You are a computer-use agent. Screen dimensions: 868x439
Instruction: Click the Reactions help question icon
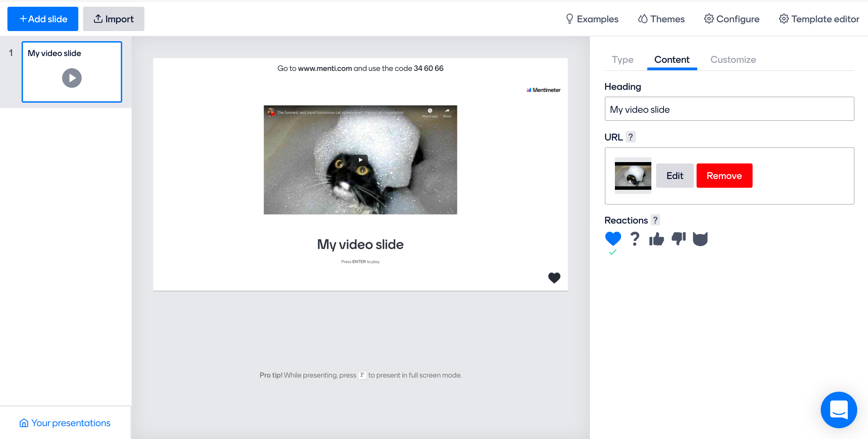point(655,220)
